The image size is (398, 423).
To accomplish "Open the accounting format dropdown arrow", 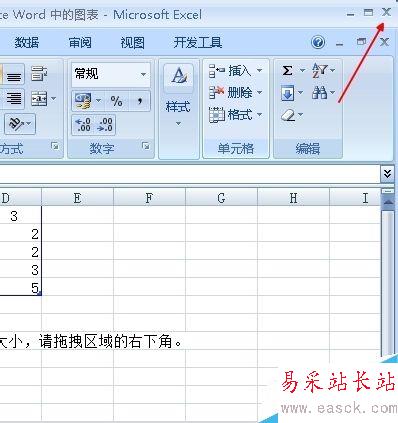I will pyautogui.click(x=98, y=101).
